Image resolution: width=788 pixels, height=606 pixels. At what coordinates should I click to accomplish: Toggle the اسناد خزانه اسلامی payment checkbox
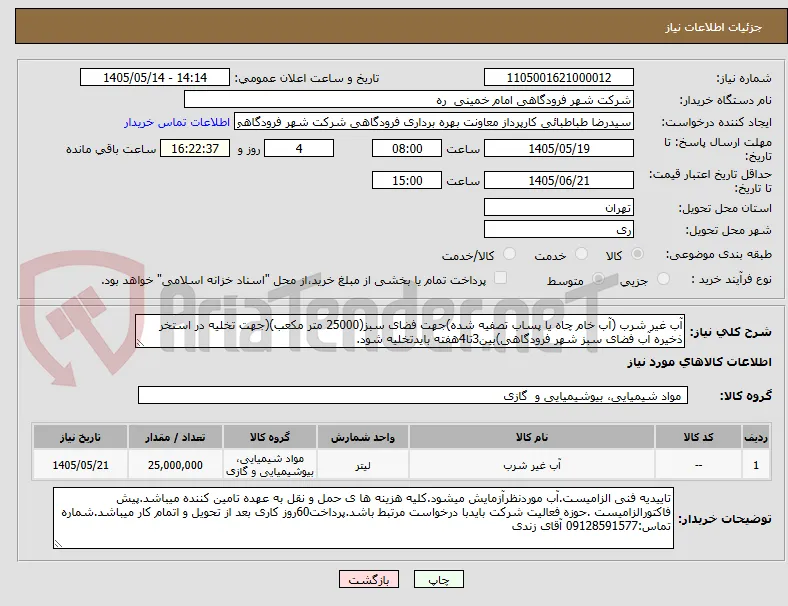[501, 278]
